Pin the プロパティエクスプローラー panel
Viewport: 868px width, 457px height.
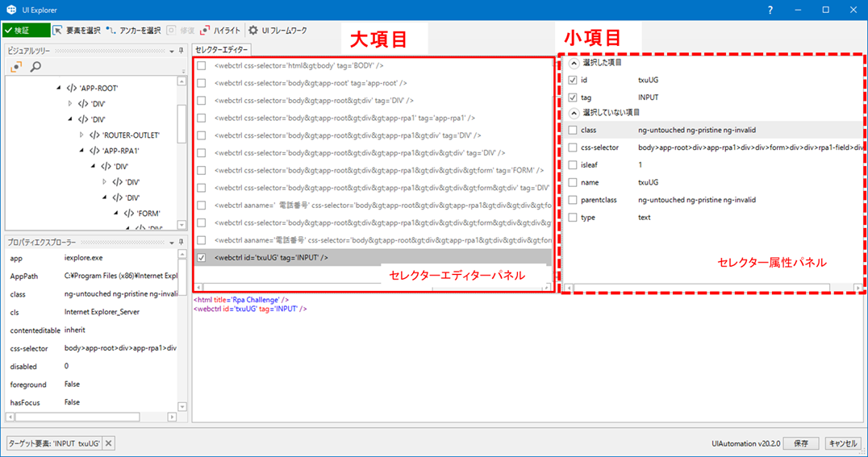(x=181, y=243)
